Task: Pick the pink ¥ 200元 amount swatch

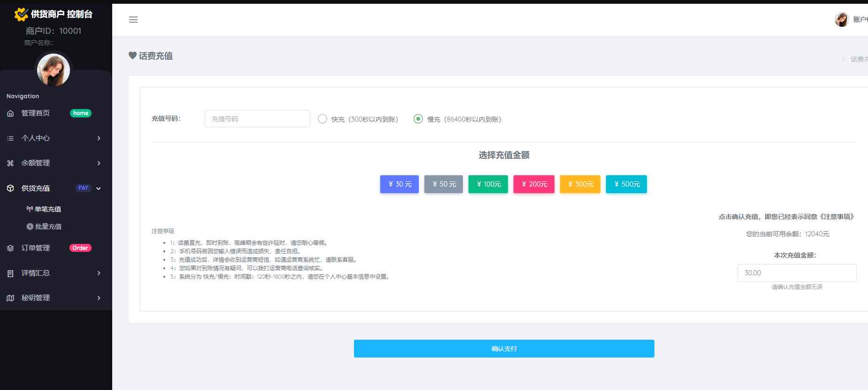Action: pos(534,184)
